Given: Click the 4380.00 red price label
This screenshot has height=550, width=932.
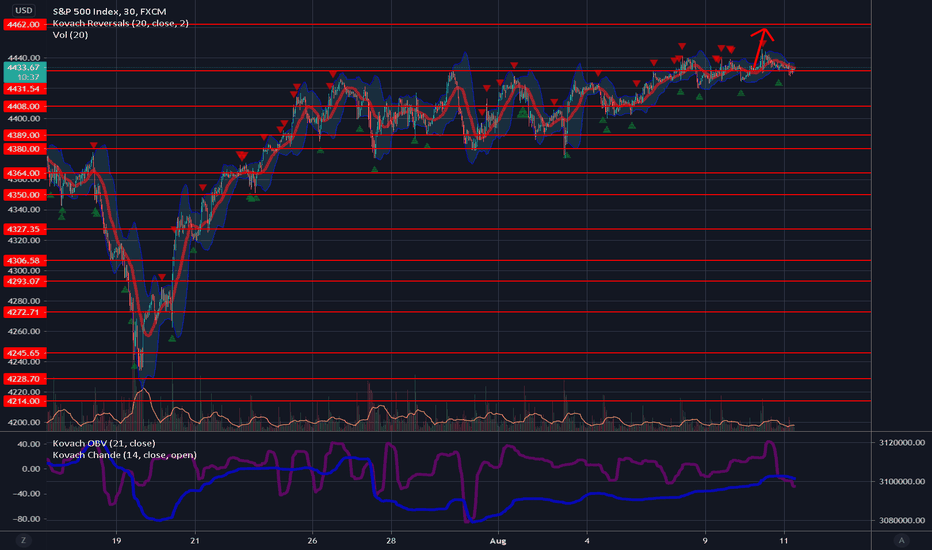Looking at the screenshot, I should (x=24, y=149).
